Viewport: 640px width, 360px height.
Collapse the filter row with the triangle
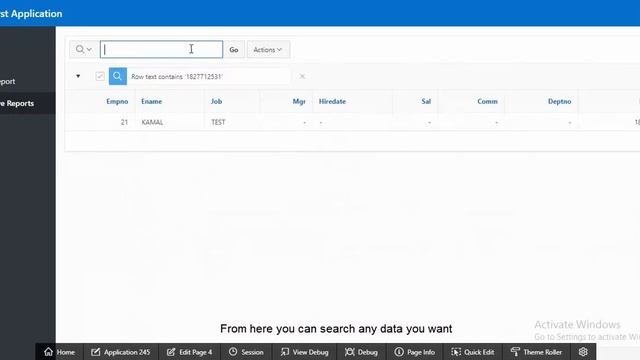[78, 76]
